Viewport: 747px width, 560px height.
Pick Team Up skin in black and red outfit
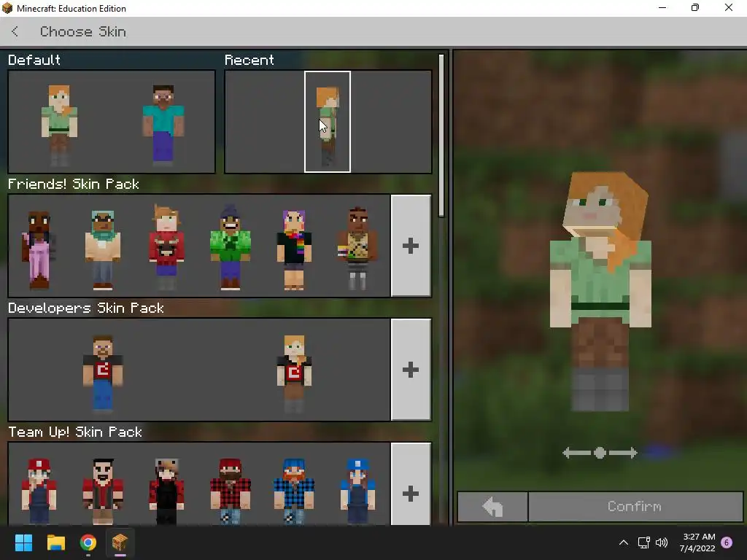[166, 491]
